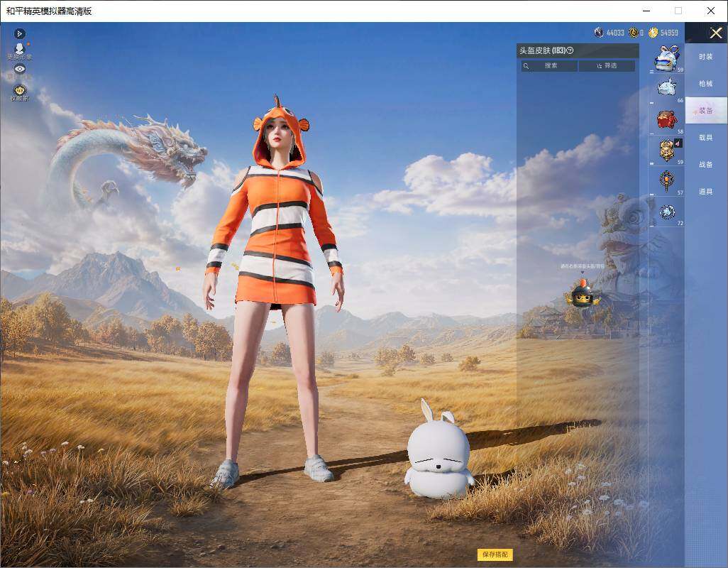Click the help question mark beside 头盔皮肤

pos(570,50)
